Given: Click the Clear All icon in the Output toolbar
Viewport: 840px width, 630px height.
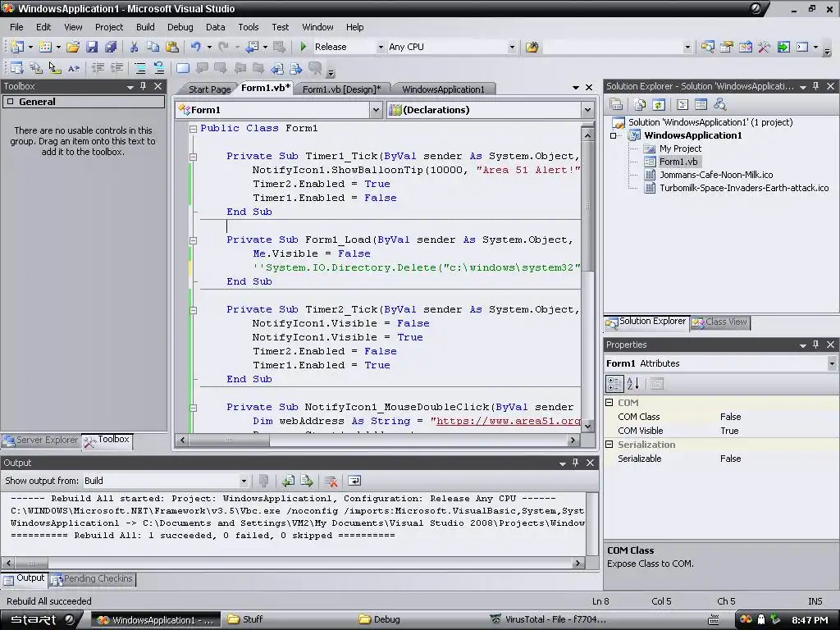Looking at the screenshot, I should [x=331, y=481].
